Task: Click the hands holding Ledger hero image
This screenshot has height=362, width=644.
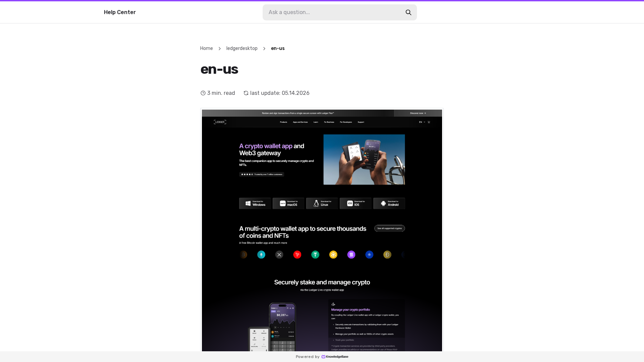Action: pyautogui.click(x=364, y=160)
